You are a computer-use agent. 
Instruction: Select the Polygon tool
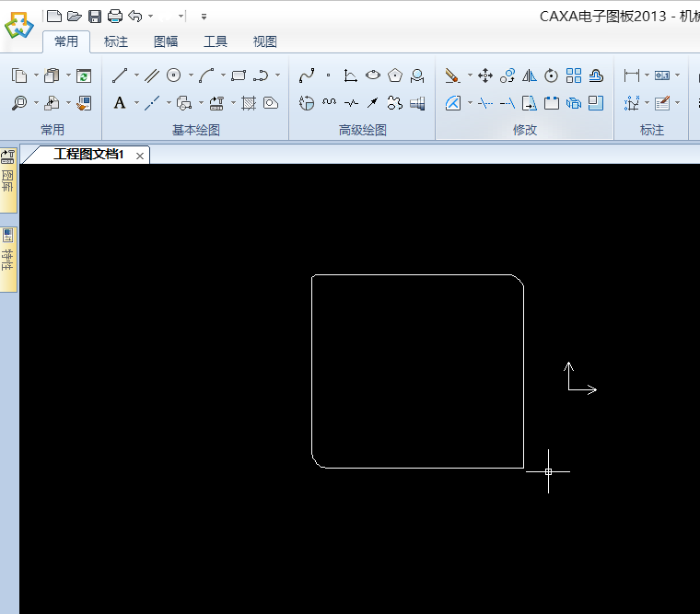pyautogui.click(x=395, y=75)
